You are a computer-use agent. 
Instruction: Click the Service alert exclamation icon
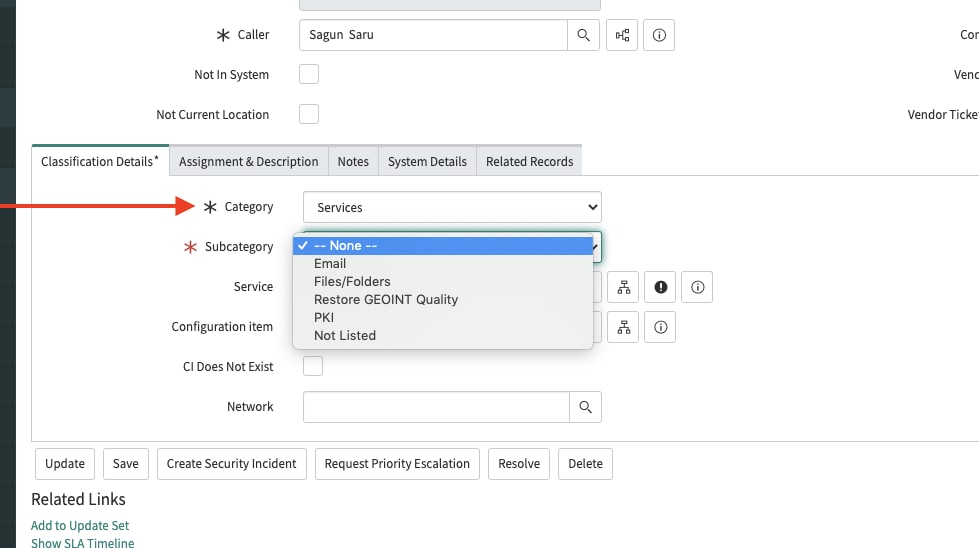point(661,287)
